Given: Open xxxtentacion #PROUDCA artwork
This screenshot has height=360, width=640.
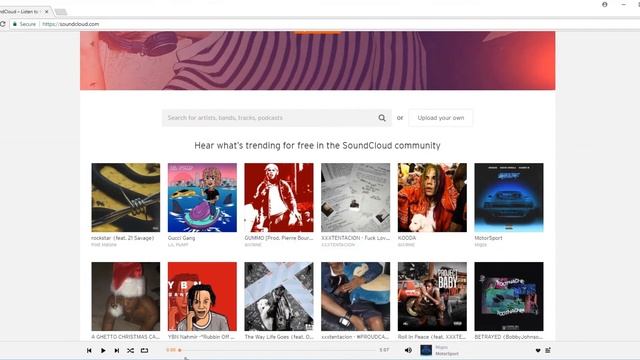Looking at the screenshot, I should (x=356, y=296).
